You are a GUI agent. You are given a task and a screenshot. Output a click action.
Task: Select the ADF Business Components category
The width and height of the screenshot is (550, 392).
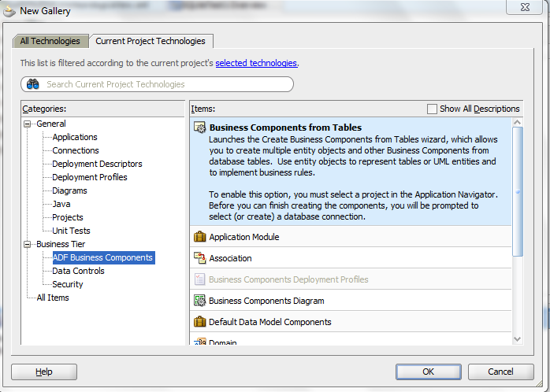coord(103,257)
